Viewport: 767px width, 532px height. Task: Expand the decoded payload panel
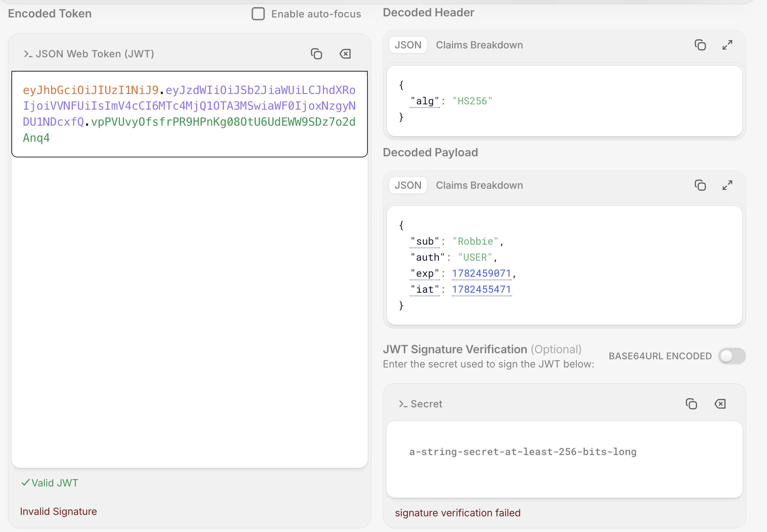727,185
